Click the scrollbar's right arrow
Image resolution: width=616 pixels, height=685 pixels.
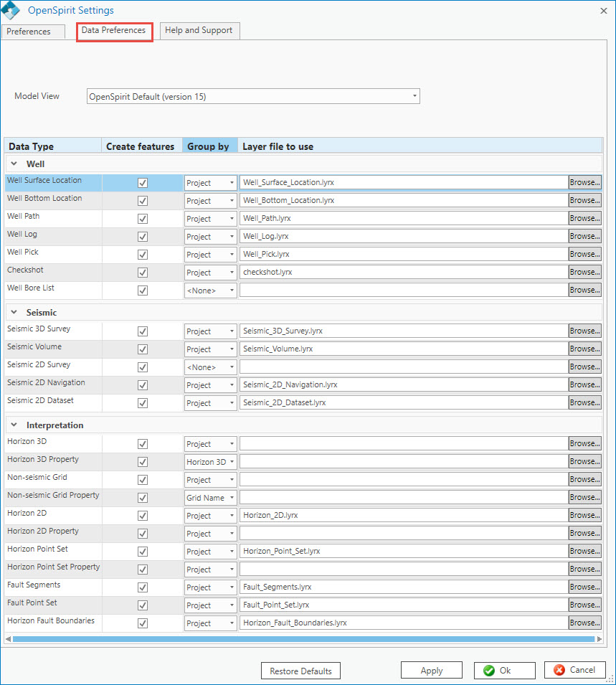(x=600, y=639)
